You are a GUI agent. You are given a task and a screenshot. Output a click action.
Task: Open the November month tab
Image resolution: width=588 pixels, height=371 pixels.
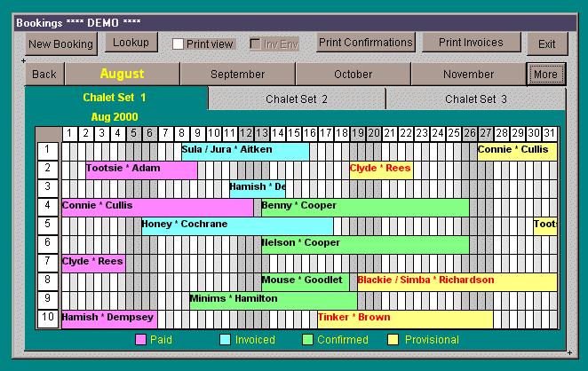468,75
